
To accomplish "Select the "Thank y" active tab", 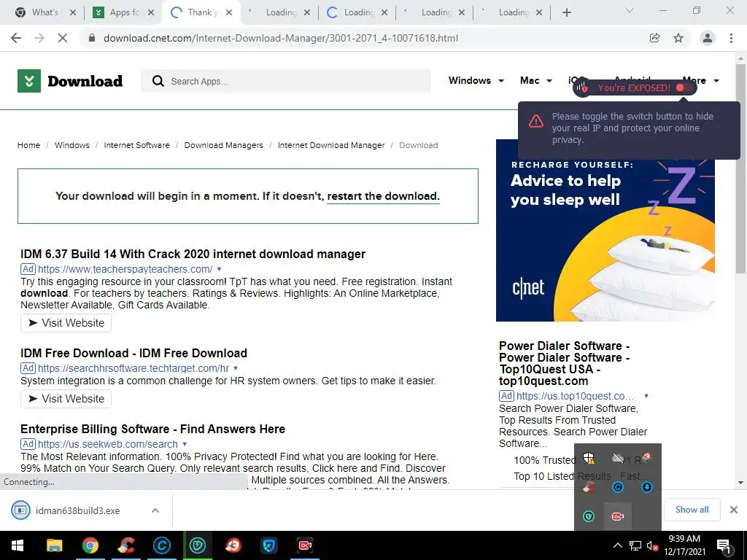I will (203, 12).
